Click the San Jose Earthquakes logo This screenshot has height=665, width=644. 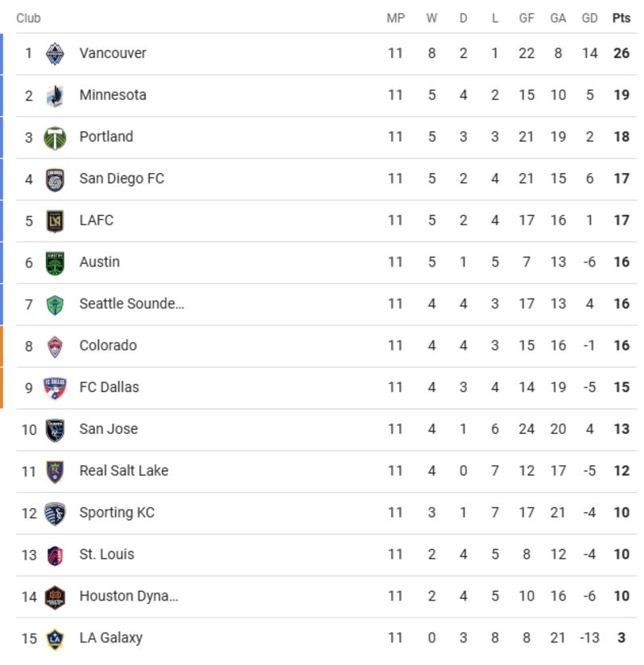[x=55, y=430]
